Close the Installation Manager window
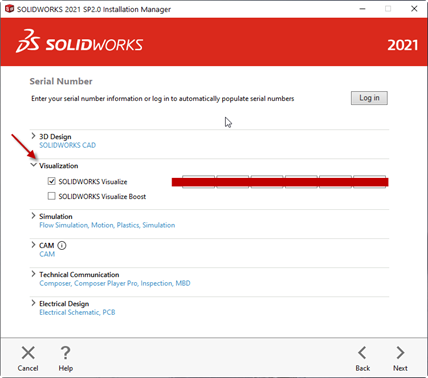The height and width of the screenshot is (378, 428). [414, 9]
